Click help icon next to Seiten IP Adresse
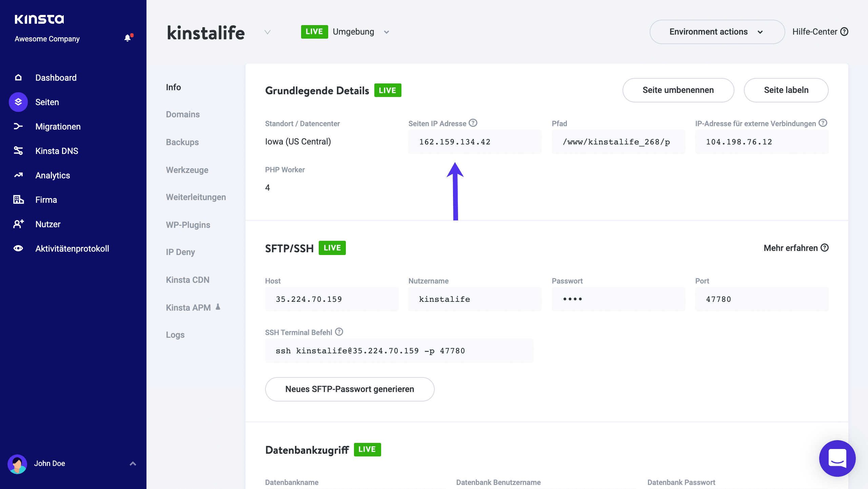Image resolution: width=868 pixels, height=489 pixels. 473,123
